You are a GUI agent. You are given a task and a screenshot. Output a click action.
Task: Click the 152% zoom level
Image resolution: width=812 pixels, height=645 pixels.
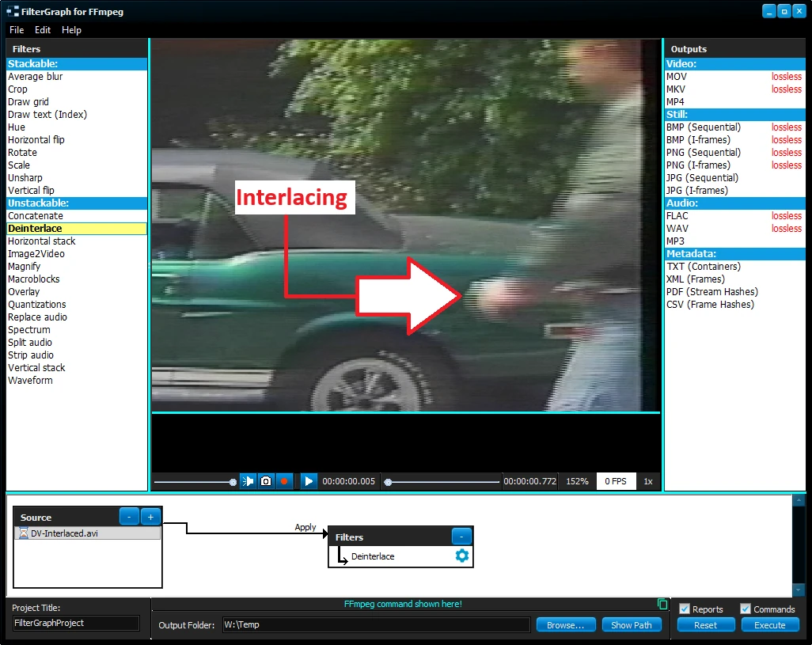577,481
